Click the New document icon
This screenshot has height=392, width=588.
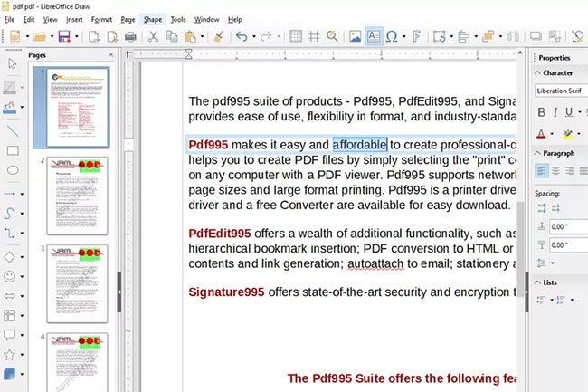click(x=15, y=36)
